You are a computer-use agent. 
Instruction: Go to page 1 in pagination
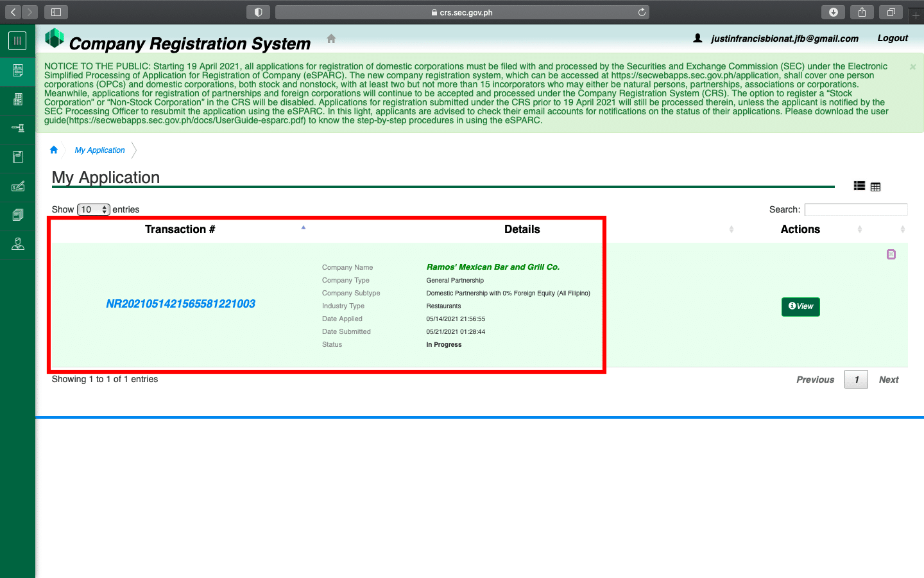(x=856, y=380)
